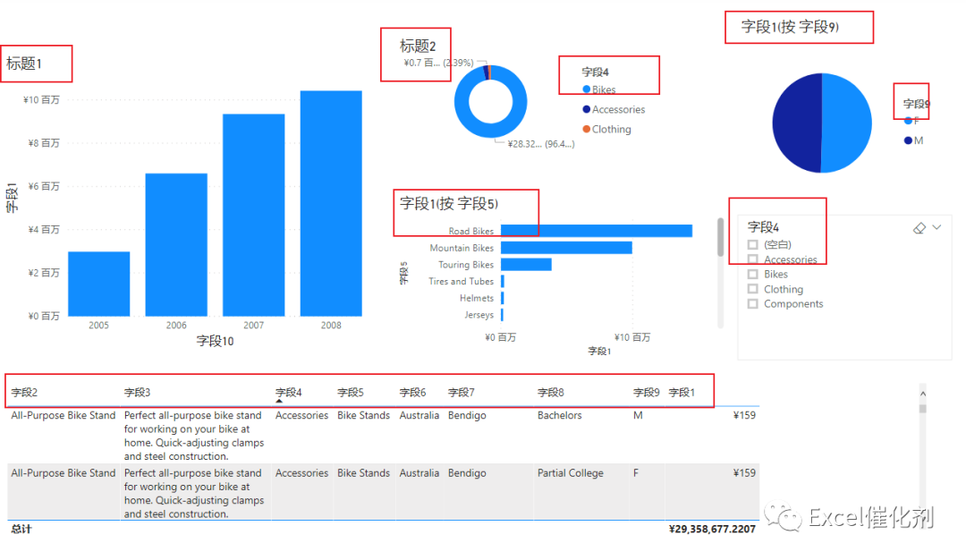Check the Accessories slicer checkbox

click(x=752, y=259)
